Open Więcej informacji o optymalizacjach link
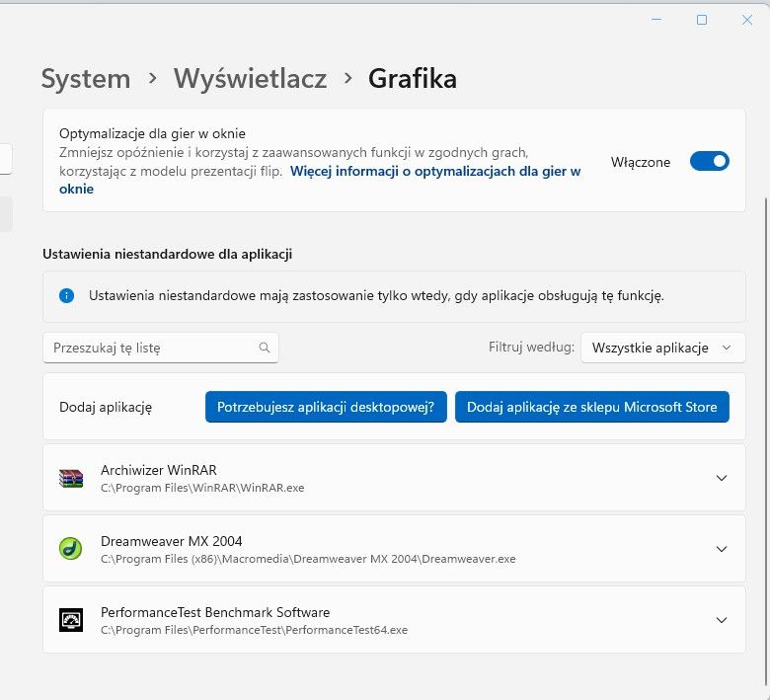 point(435,172)
